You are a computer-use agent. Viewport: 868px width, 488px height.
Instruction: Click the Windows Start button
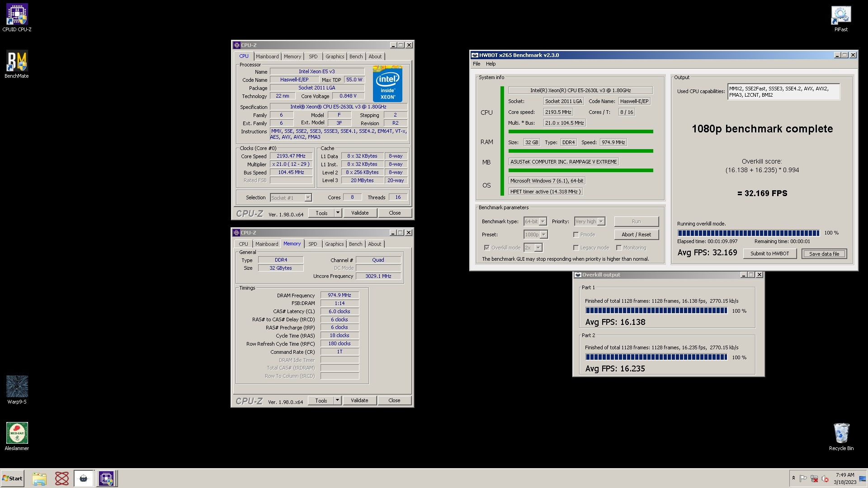point(13,479)
